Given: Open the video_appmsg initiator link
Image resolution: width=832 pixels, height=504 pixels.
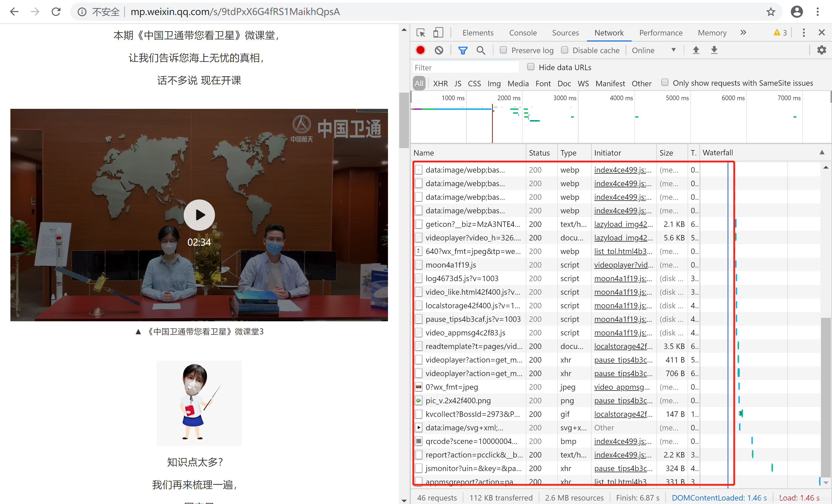Looking at the screenshot, I should 622,387.
